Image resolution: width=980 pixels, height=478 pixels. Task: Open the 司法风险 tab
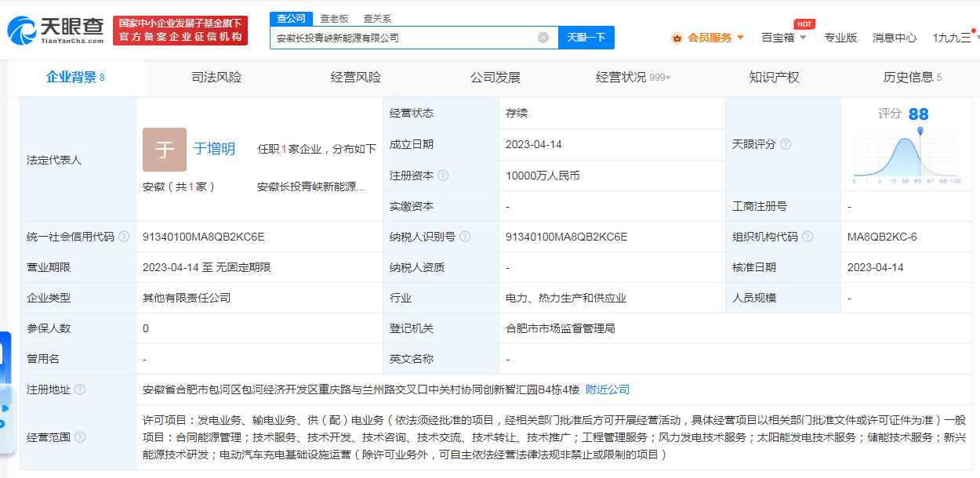click(216, 78)
